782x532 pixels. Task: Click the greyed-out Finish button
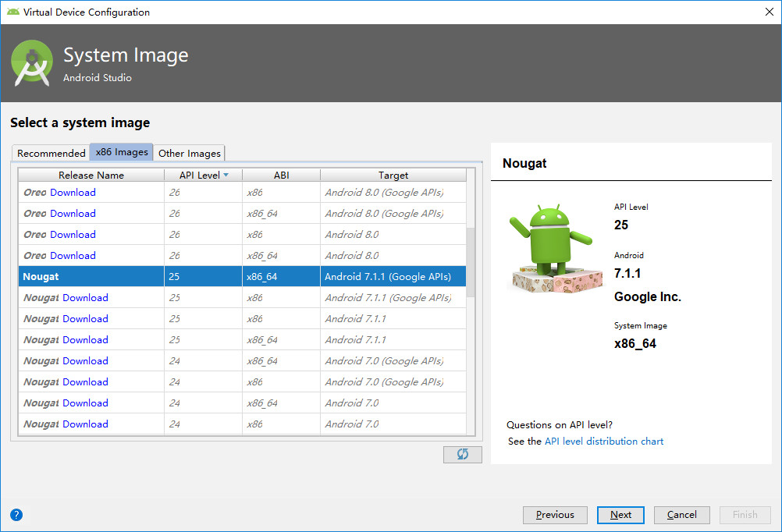coord(745,515)
